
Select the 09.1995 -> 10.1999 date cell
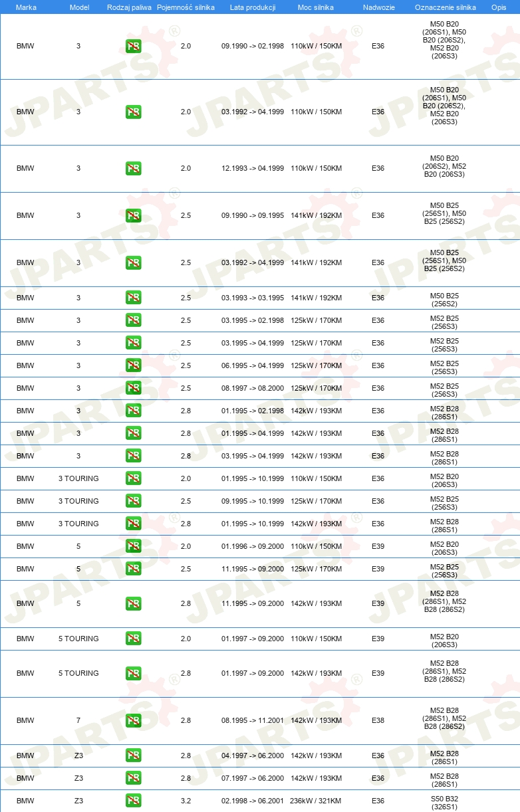click(253, 501)
